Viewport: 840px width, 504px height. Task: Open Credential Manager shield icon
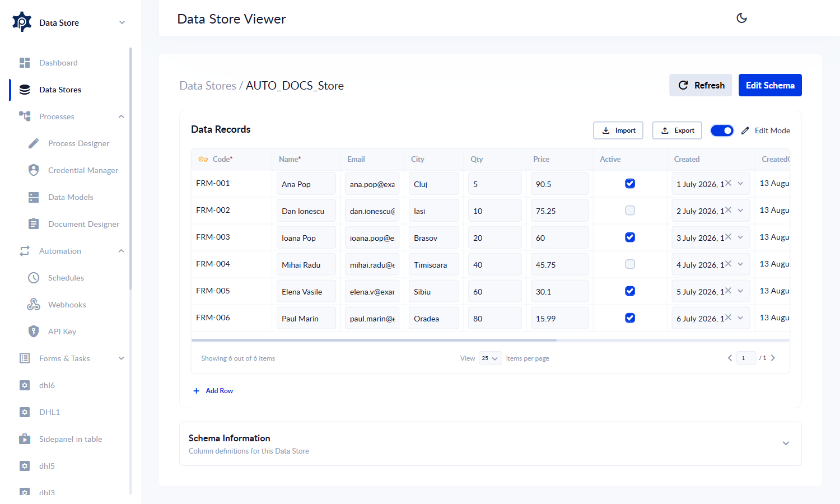coord(34,170)
